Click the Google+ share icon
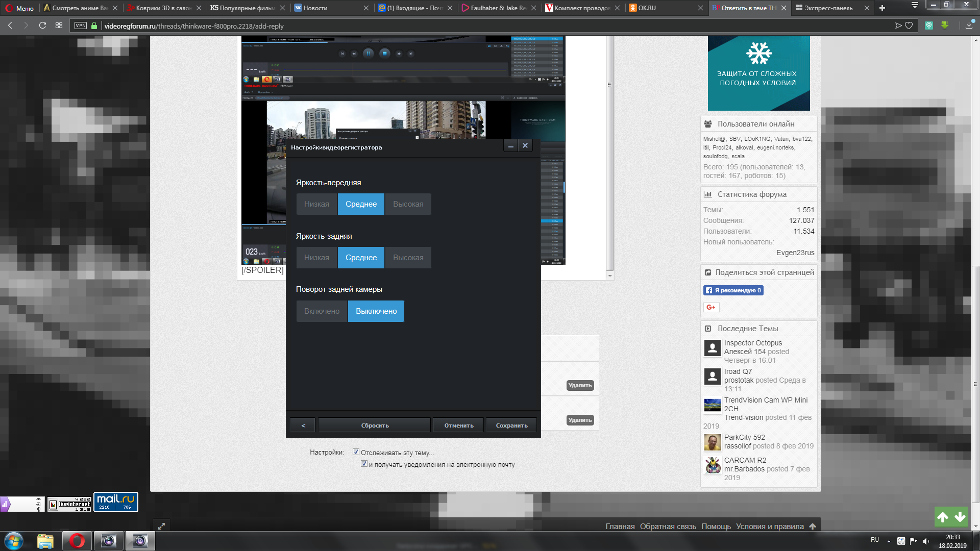 pos(711,307)
